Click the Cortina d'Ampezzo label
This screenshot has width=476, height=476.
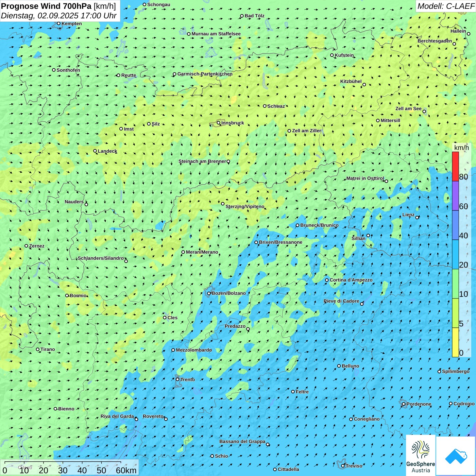click(351, 280)
